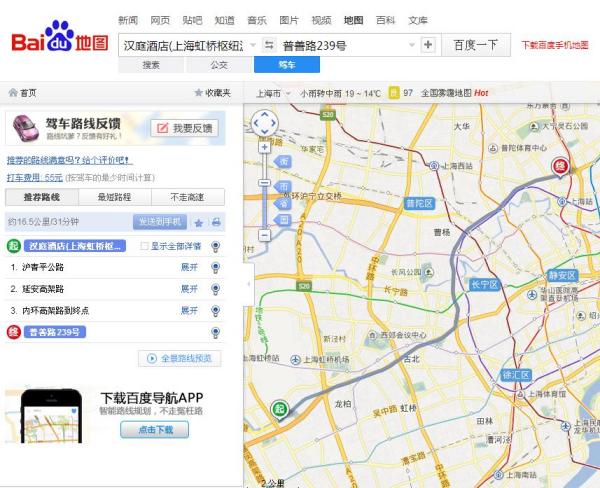Zoom in with the map plus button

[264, 147]
